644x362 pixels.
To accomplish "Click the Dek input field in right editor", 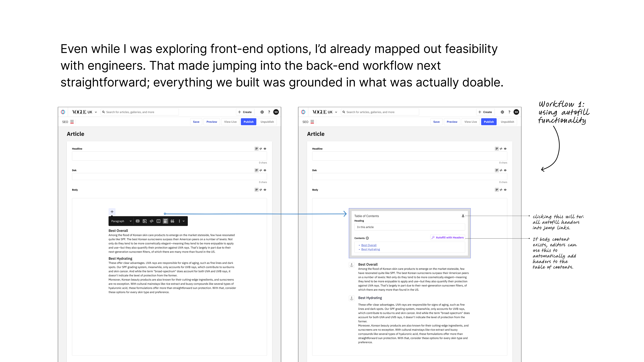I will coord(410,177).
